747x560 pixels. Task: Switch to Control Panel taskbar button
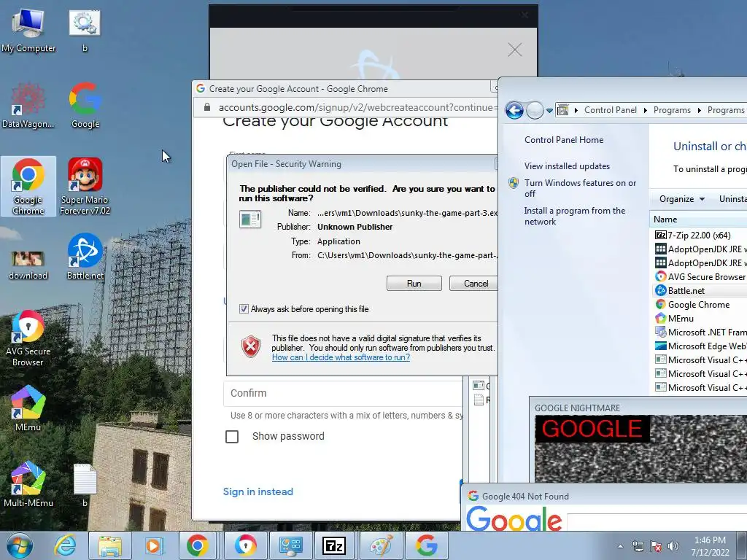point(290,545)
